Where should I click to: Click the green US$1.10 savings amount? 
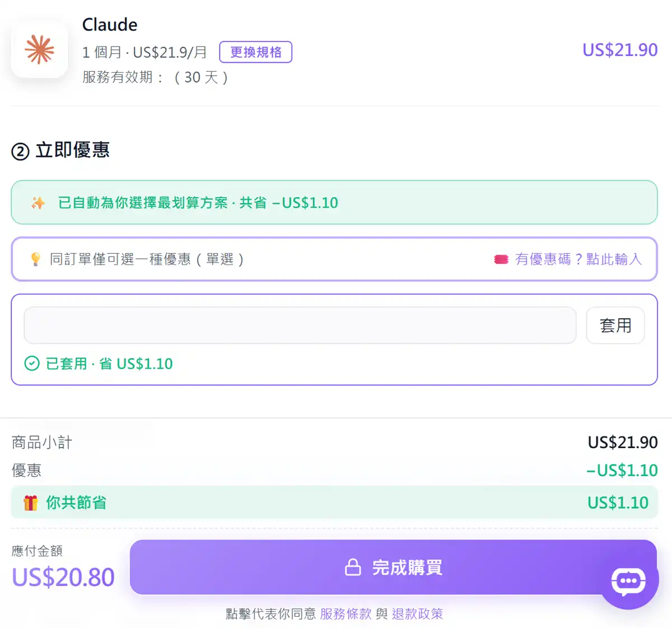pos(618,503)
